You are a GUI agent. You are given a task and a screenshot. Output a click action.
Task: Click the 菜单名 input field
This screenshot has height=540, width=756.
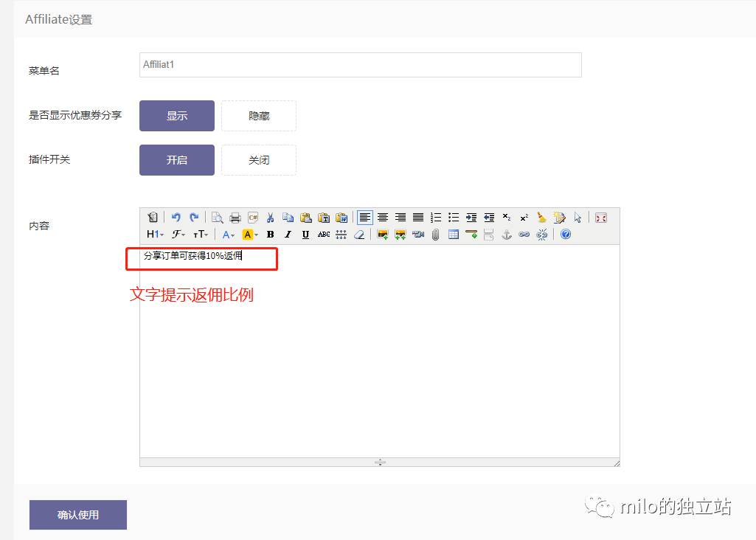361,65
